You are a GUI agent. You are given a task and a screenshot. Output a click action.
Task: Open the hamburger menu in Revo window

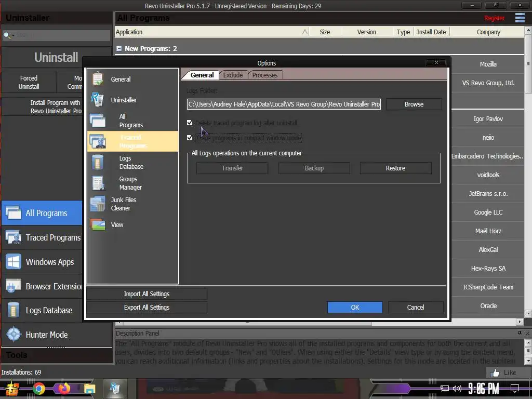point(520,18)
